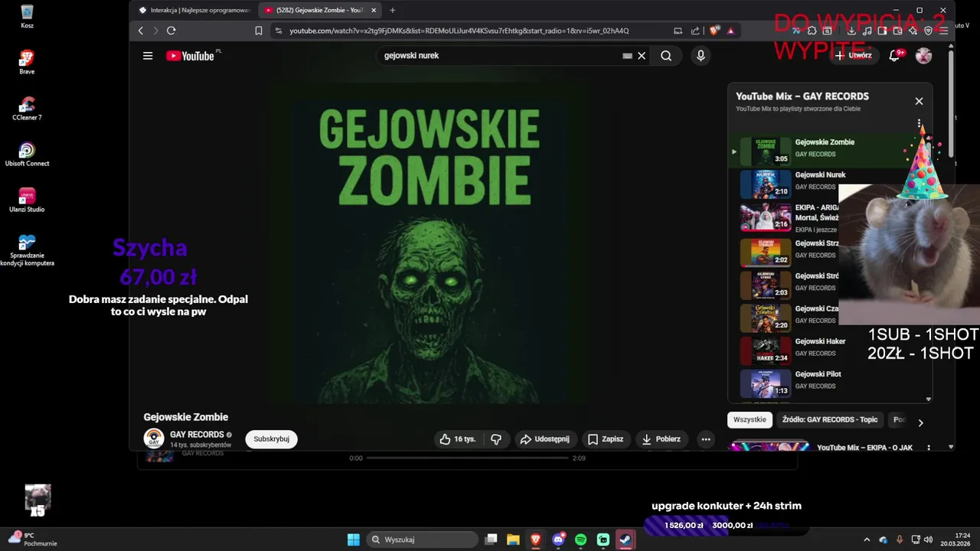This screenshot has width=980, height=551.
Task: Open YouTube notifications bell
Action: click(x=893, y=56)
